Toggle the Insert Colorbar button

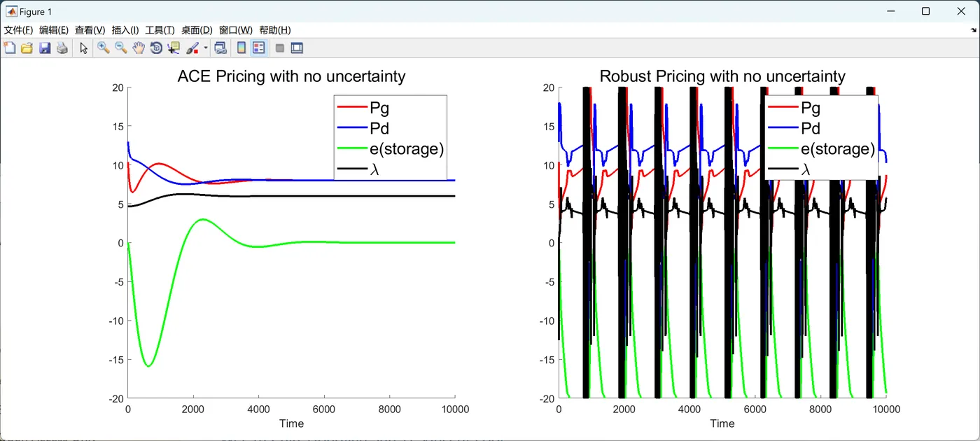tap(241, 48)
